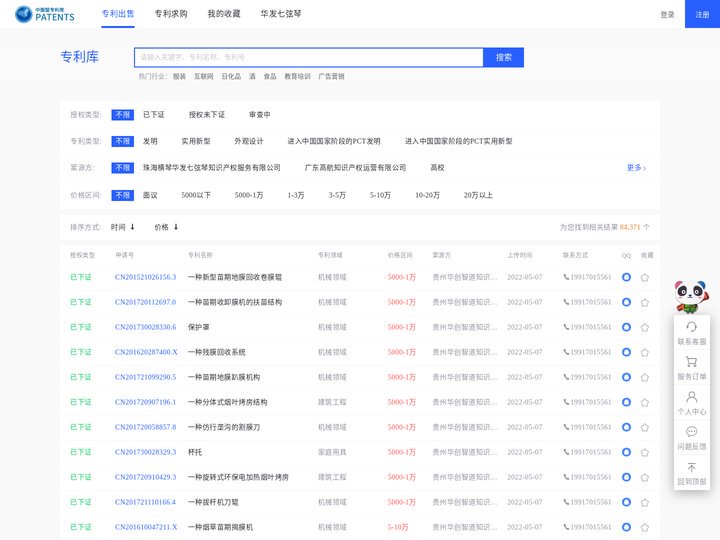Open patent CN201620287400.X
The width and height of the screenshot is (720, 540).
pos(146,352)
